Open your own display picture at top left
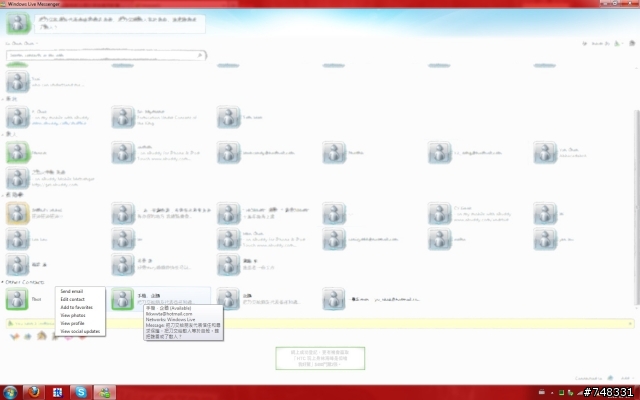 (x=18, y=23)
